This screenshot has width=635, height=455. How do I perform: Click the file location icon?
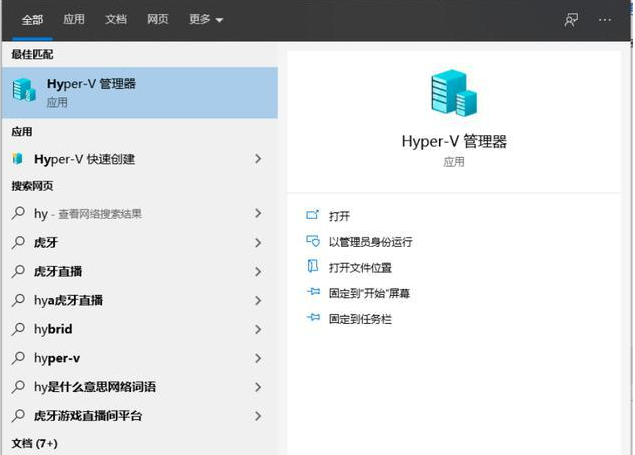313,266
